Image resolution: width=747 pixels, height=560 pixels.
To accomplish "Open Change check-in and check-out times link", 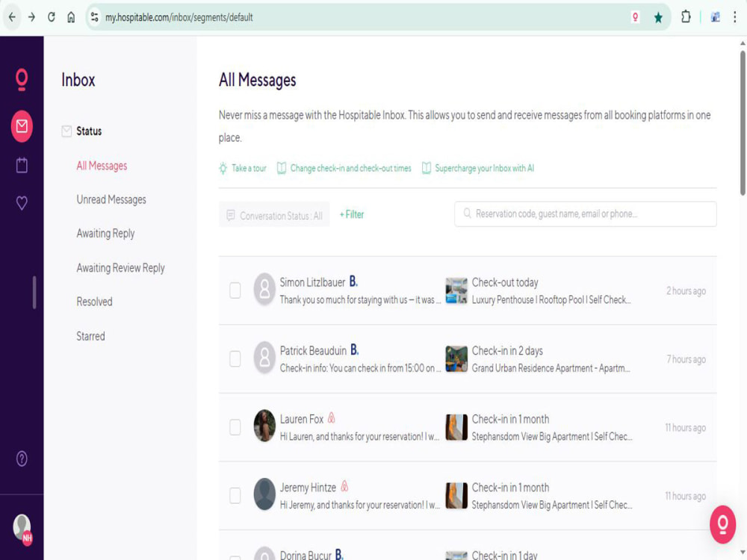I will coord(344,168).
